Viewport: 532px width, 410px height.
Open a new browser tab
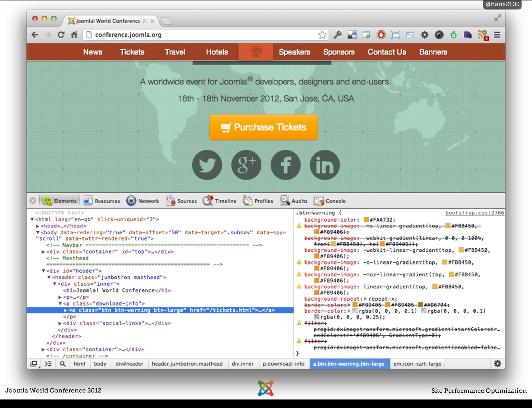[x=166, y=21]
